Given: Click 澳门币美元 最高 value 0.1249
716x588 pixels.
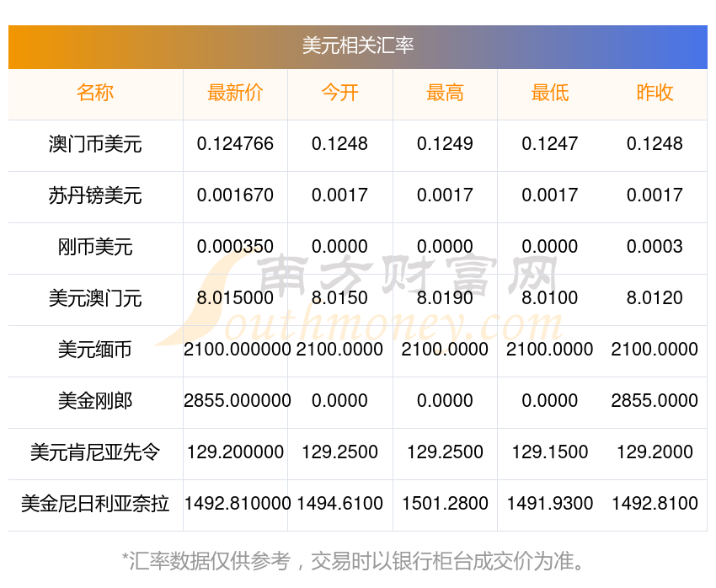Looking at the screenshot, I should (445, 144).
